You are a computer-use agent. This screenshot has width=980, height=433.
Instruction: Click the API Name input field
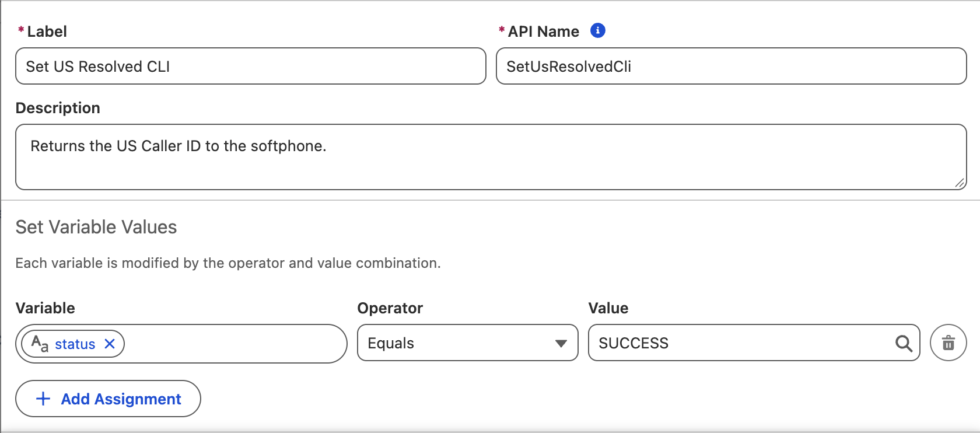coord(731,66)
